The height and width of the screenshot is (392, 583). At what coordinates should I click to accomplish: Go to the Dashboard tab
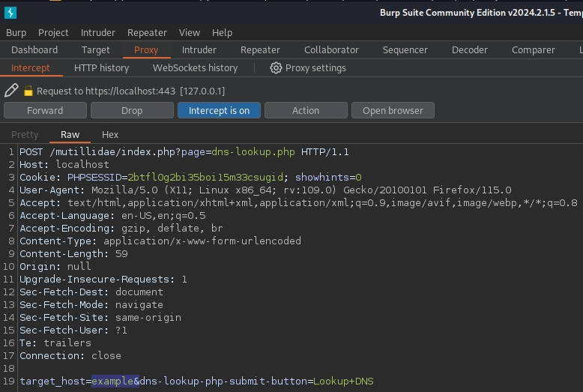34,50
